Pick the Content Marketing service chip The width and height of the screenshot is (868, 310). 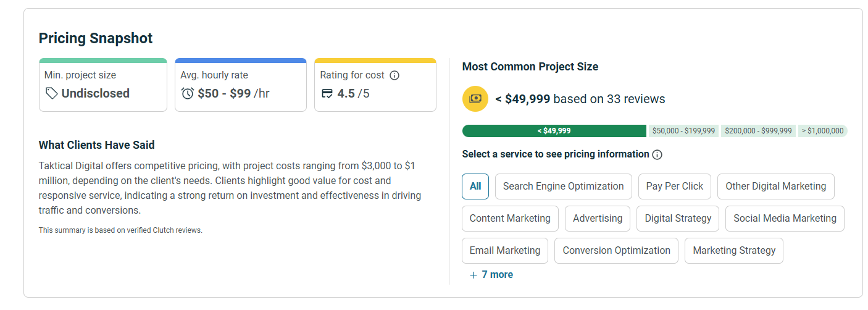(x=510, y=219)
